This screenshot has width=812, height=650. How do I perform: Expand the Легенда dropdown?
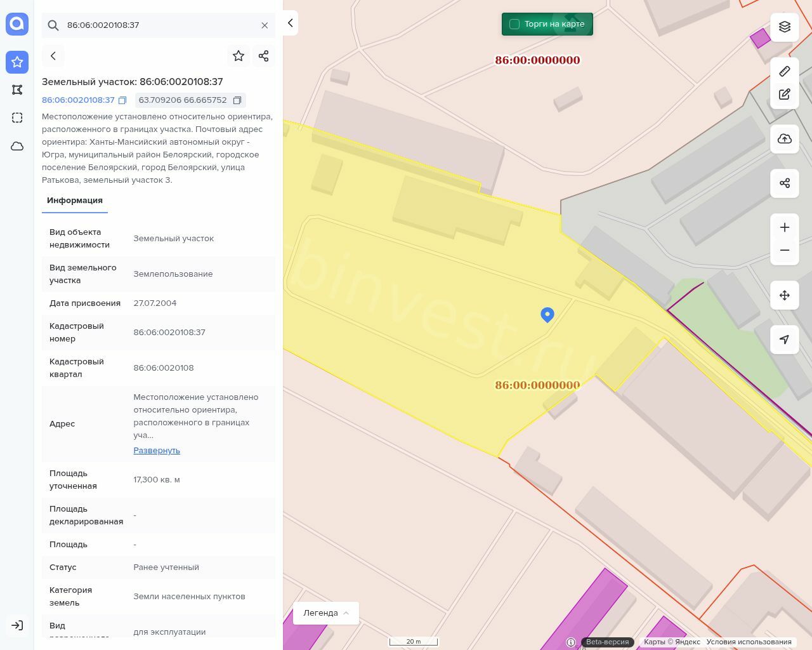(x=326, y=613)
